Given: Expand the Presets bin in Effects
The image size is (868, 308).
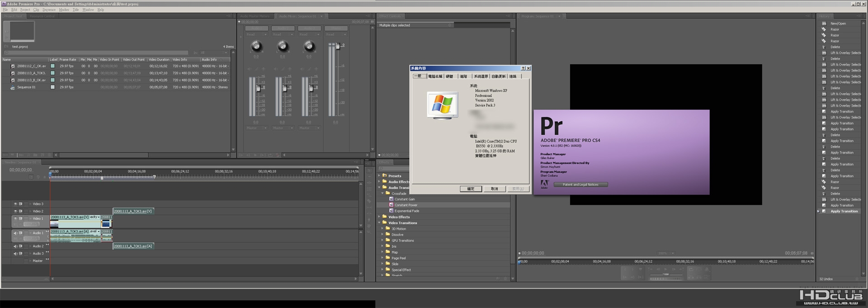Looking at the screenshot, I should [x=379, y=175].
